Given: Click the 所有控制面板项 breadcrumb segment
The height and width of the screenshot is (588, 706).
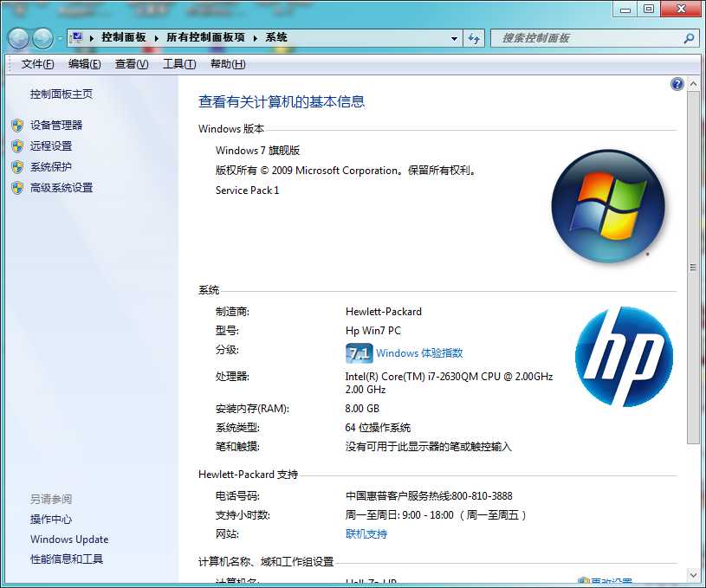Looking at the screenshot, I should tap(205, 37).
